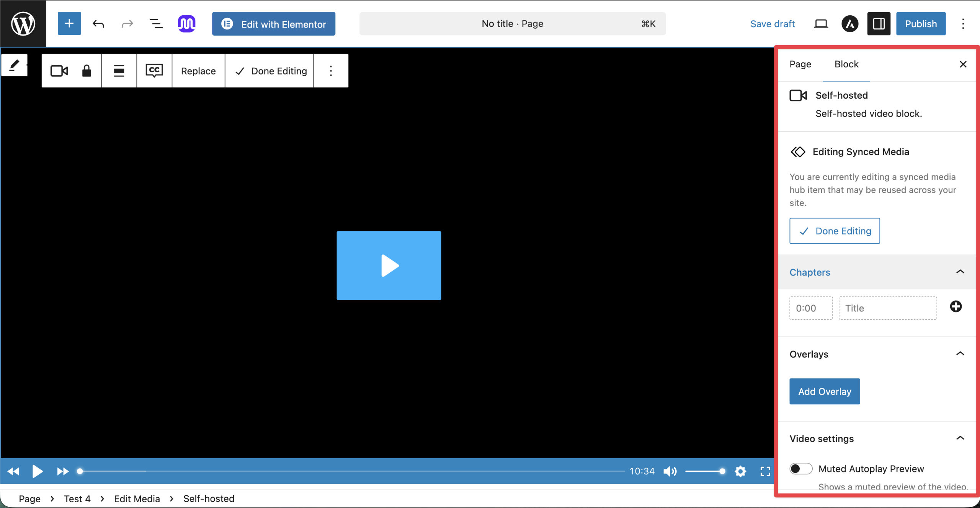Open the block inserter
Screen dimensions: 980x508
point(69,23)
